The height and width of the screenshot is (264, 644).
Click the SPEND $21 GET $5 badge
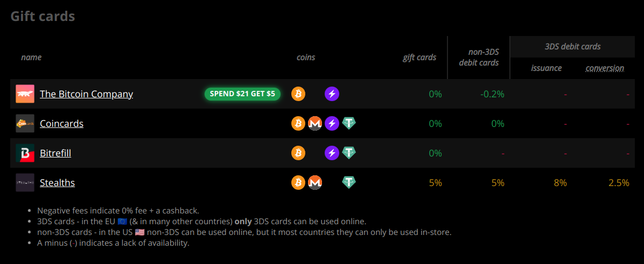click(242, 94)
